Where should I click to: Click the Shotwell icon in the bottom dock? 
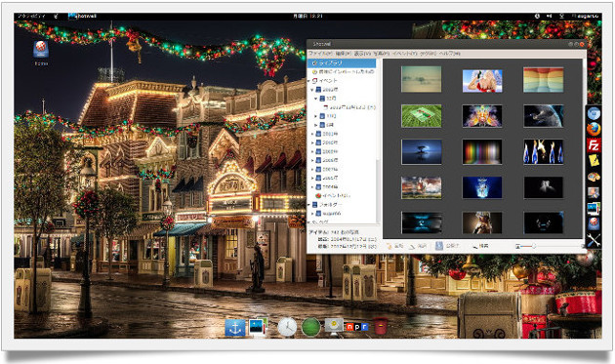[x=258, y=327]
